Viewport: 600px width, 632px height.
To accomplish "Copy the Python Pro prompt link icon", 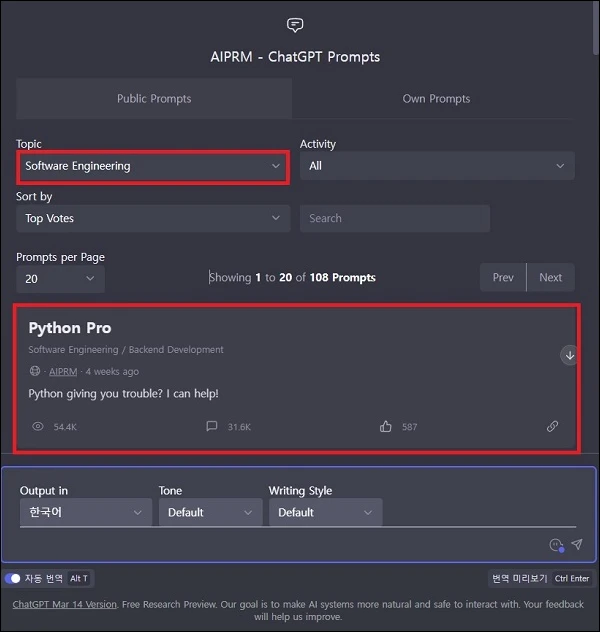I will 552,426.
